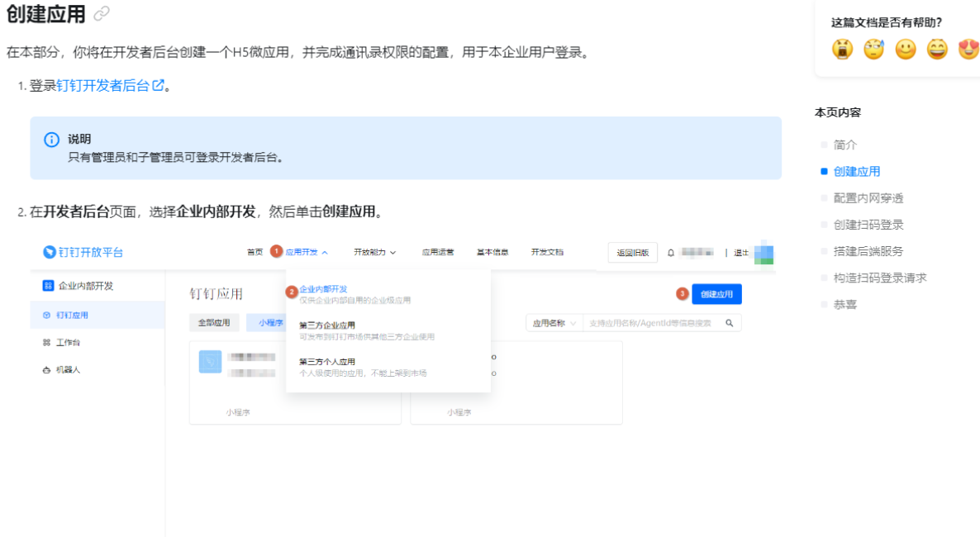
Task: Choose 第三方个人应用 from the dropdown list
Action: tap(327, 361)
